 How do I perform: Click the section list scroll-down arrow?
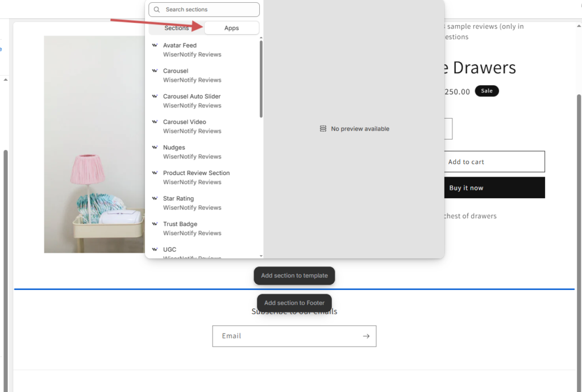(261, 256)
